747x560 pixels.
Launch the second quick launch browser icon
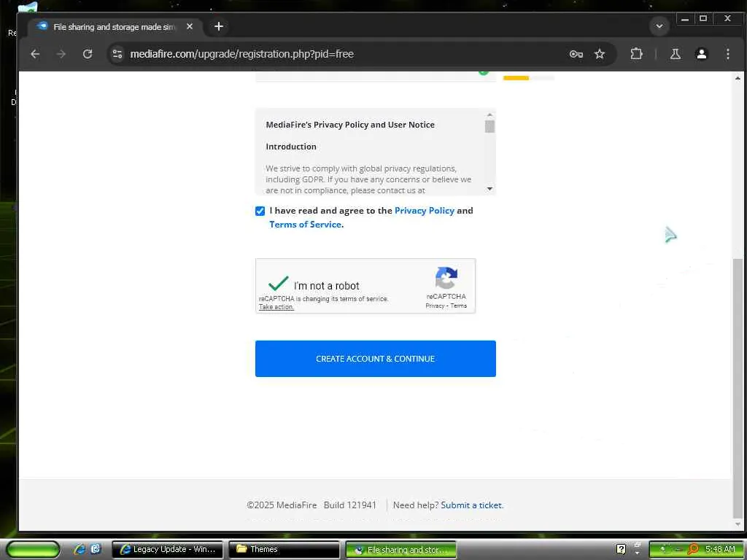point(96,549)
